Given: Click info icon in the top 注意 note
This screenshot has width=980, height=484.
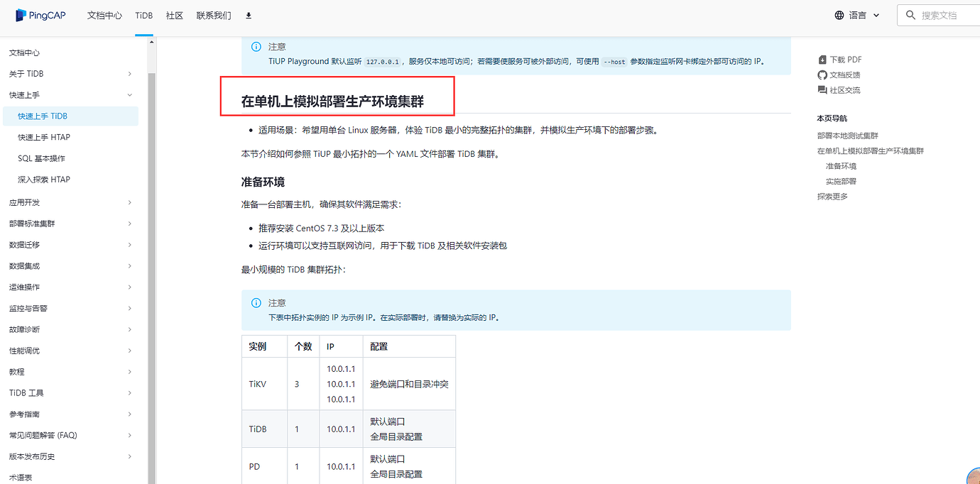Looking at the screenshot, I should 256,46.
